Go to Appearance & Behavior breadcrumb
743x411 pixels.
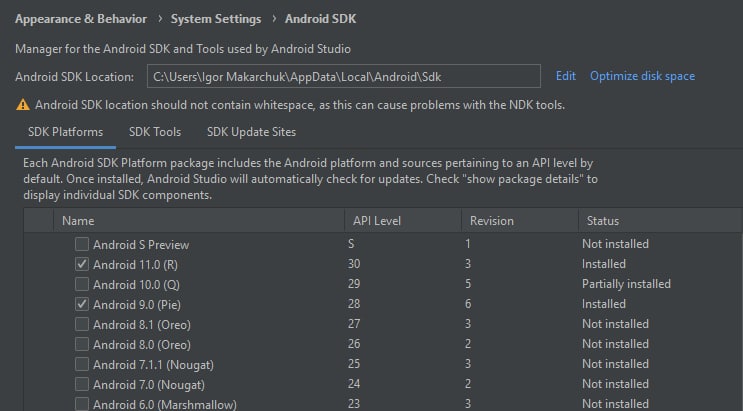[x=80, y=19]
